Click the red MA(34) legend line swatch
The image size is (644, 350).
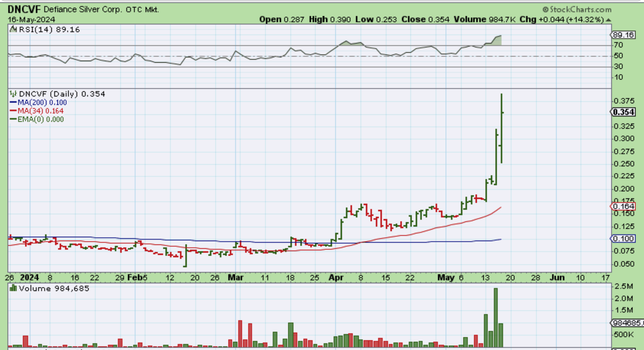click(x=13, y=111)
